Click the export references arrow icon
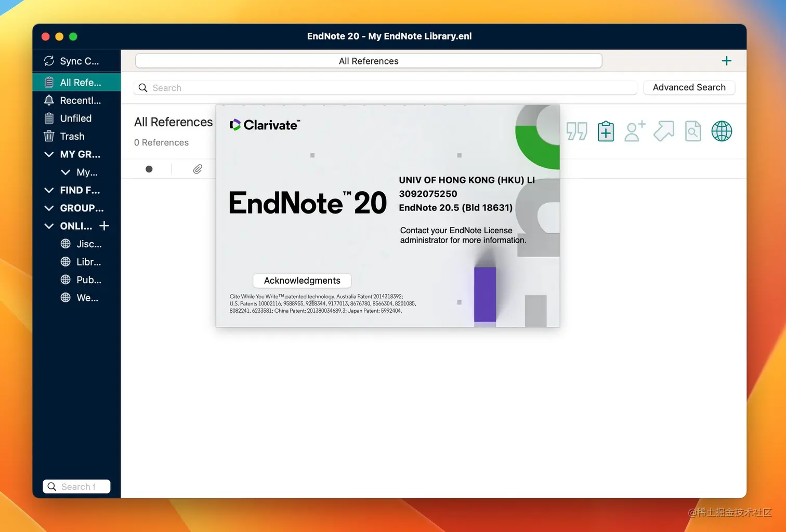786x532 pixels. click(x=664, y=131)
